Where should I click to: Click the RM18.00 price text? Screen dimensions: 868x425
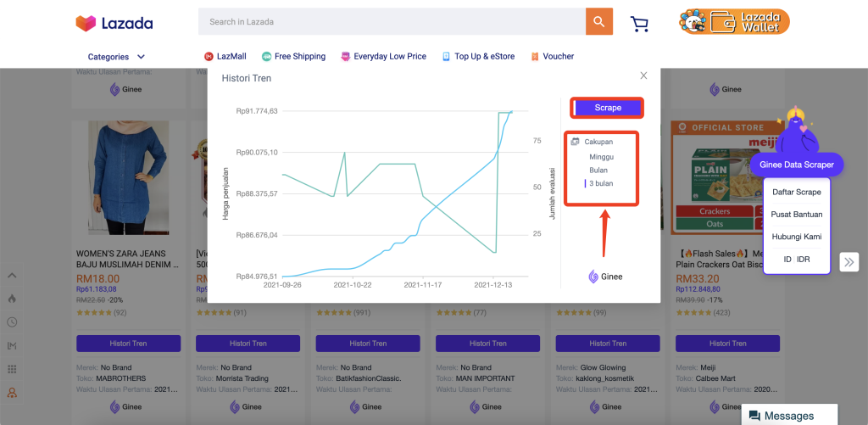pos(97,279)
